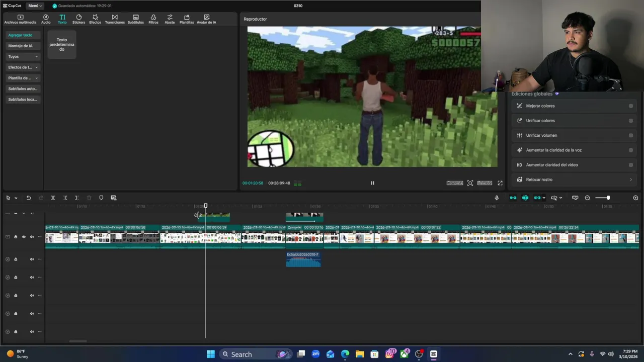Toggle Unificar volumen option

[631, 135]
